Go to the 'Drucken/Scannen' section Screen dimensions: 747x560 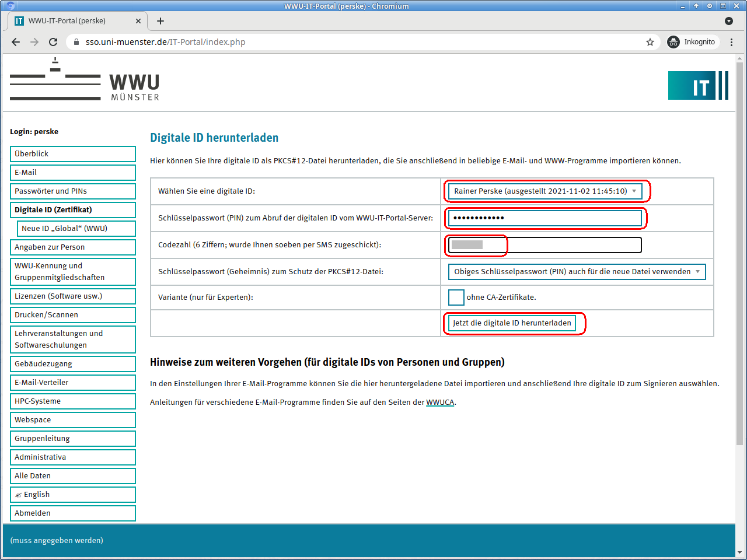pos(72,315)
